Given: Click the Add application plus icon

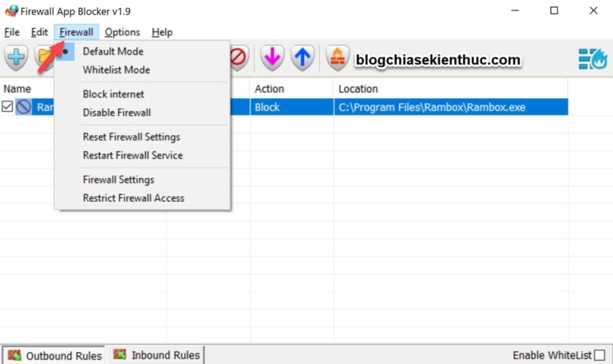Looking at the screenshot, I should coord(17,58).
